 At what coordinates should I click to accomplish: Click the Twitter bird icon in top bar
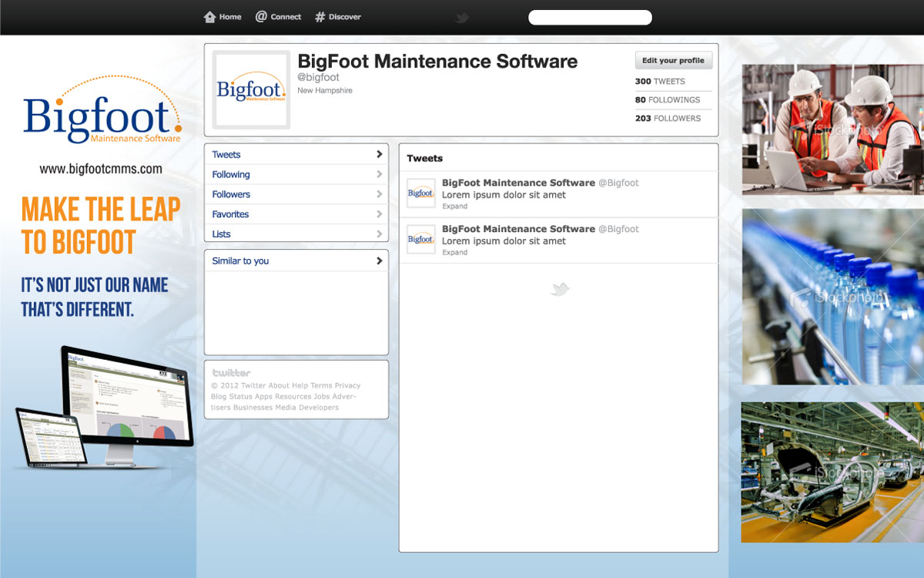tap(462, 17)
